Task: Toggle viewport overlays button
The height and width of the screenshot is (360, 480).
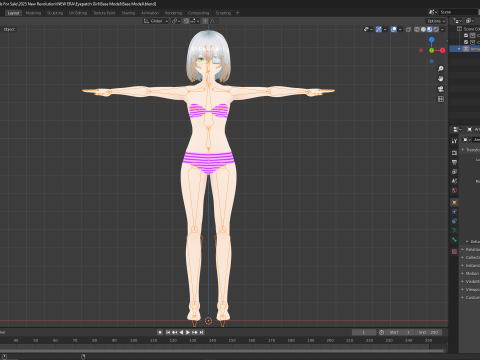Action: [x=394, y=29]
